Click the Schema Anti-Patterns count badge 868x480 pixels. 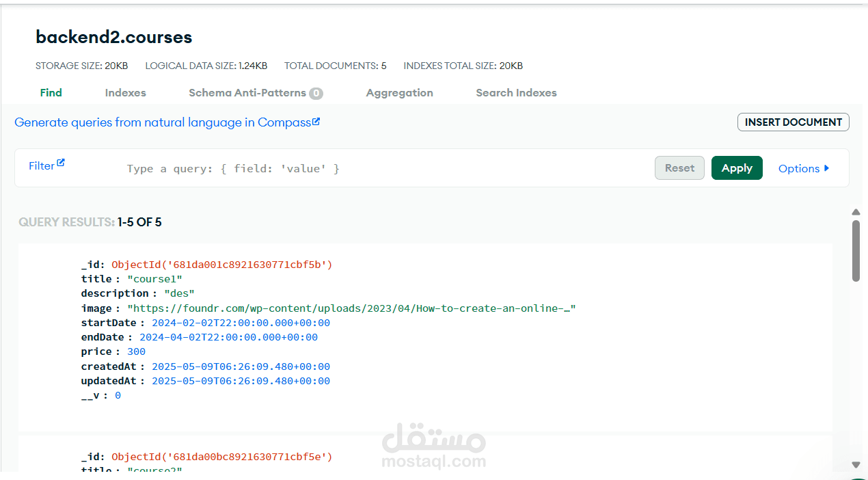316,94
